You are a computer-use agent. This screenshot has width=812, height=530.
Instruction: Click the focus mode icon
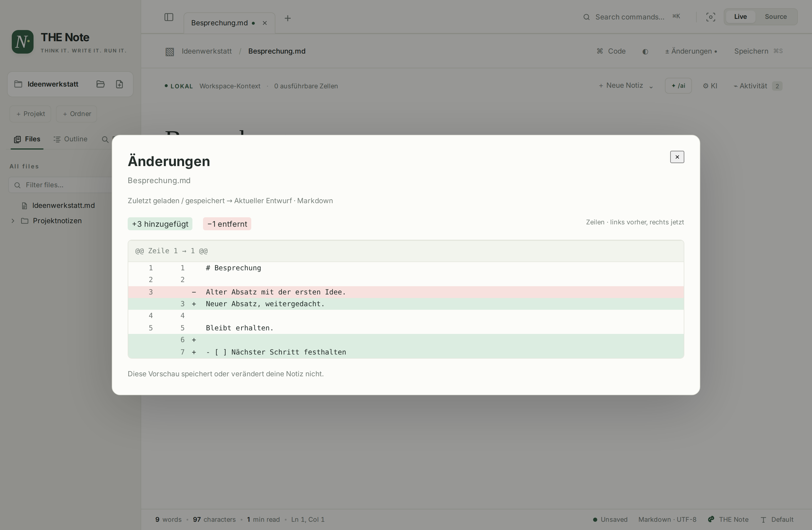coord(711,17)
